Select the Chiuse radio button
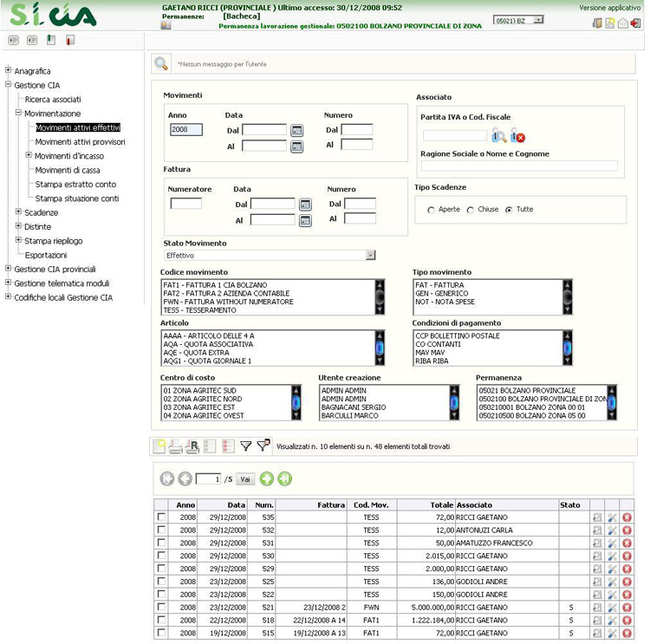Image resolution: width=650 pixels, height=644 pixels. pos(470,211)
